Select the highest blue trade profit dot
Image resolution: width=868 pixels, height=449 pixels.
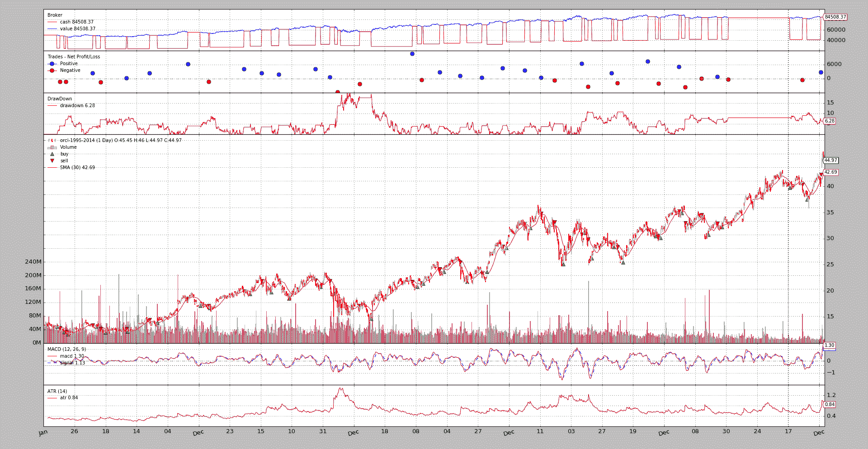point(412,54)
